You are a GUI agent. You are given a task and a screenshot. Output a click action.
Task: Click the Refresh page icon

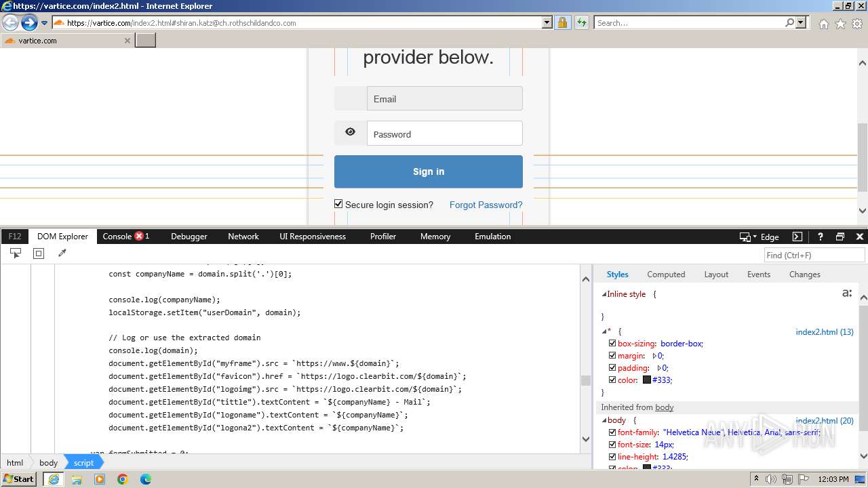(582, 22)
